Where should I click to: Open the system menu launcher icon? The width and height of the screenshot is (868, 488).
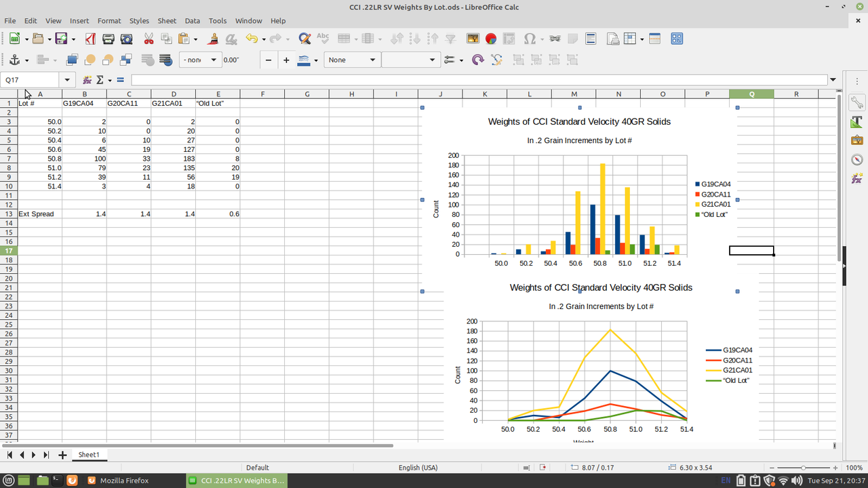click(x=9, y=481)
